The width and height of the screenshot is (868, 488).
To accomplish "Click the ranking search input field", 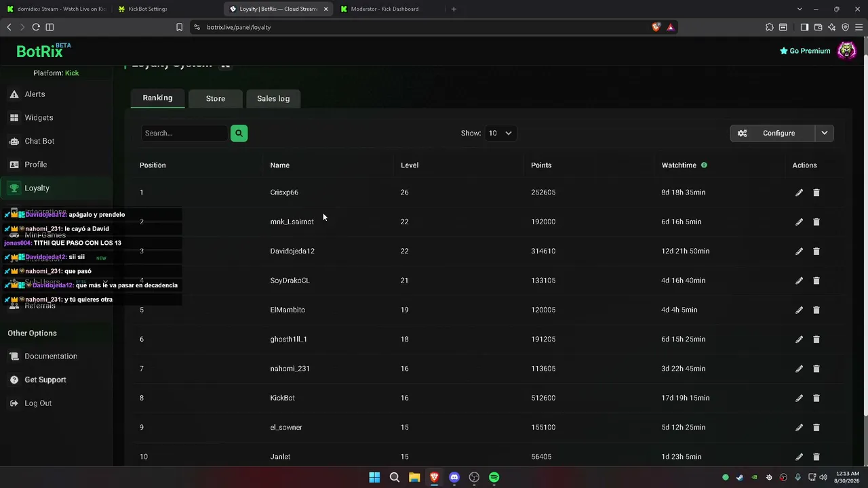I will (x=184, y=133).
